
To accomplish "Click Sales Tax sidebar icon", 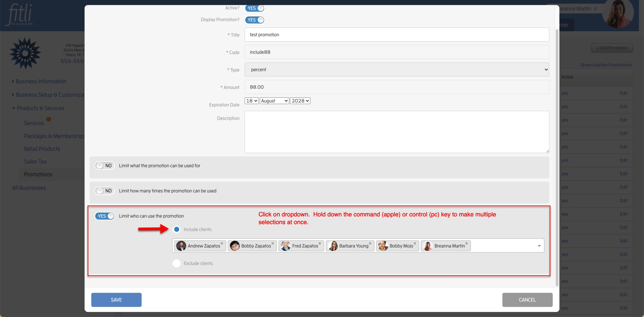I will click(35, 161).
